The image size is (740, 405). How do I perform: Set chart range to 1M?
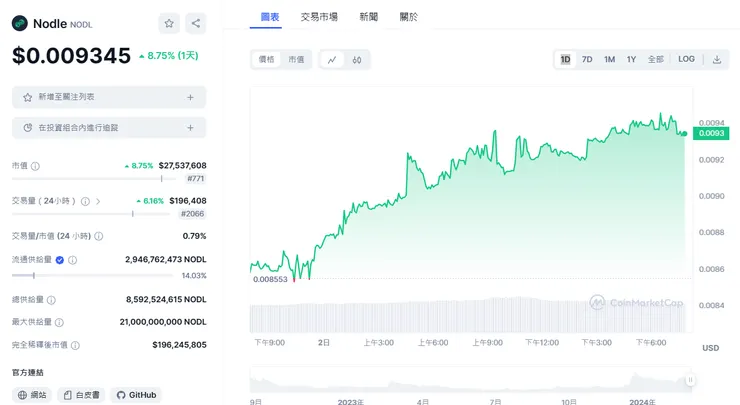click(x=609, y=59)
